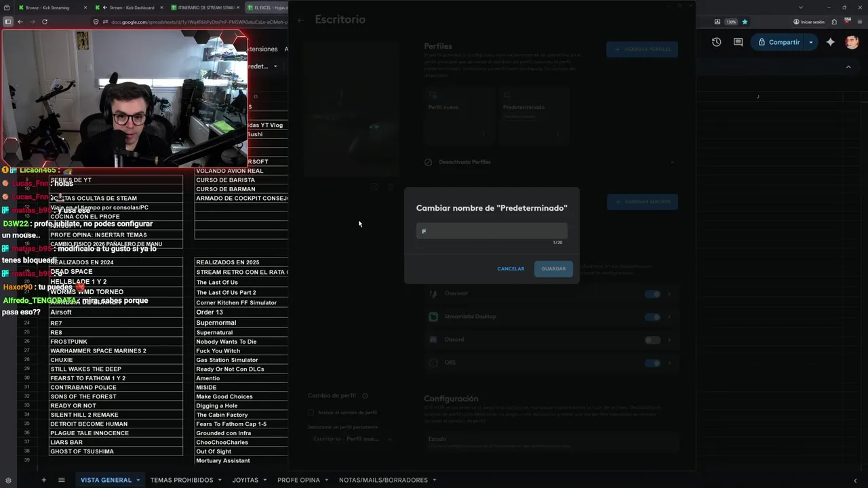Toggle the Overwolf integration switch
The width and height of the screenshot is (868, 488).
click(652, 294)
